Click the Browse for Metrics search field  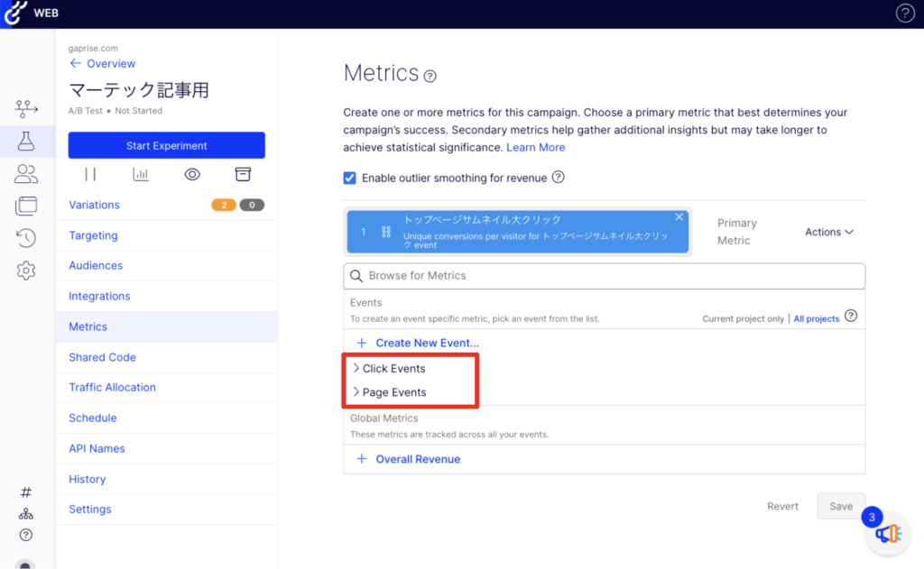(605, 276)
